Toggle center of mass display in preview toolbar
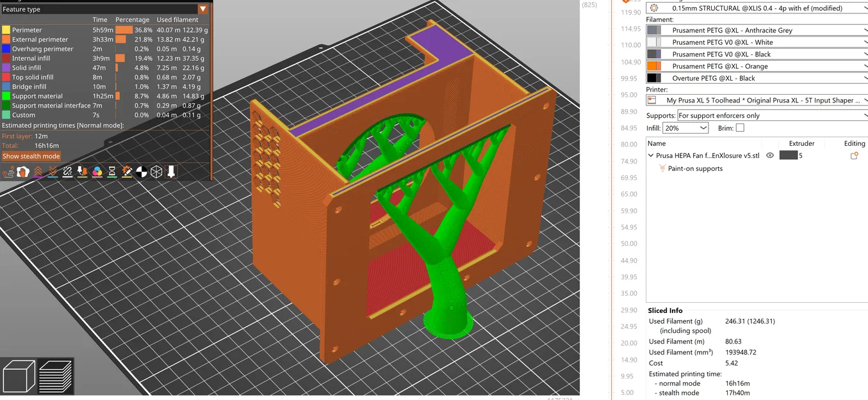Image resolution: width=868 pixels, height=400 pixels. coord(141,172)
